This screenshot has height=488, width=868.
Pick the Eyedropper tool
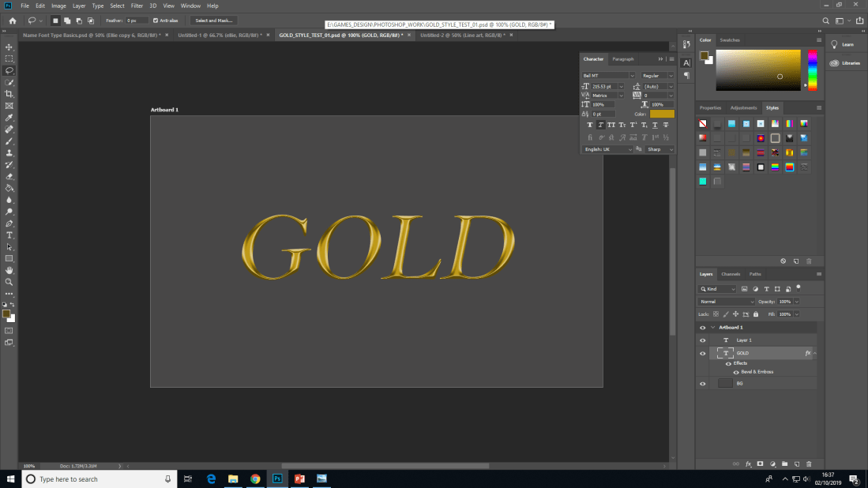click(x=9, y=117)
